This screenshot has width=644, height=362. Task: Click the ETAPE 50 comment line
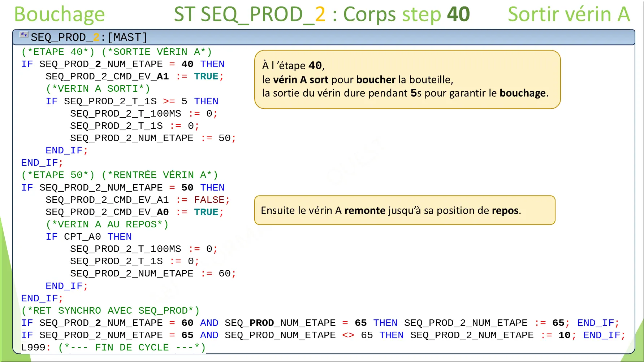(119, 175)
